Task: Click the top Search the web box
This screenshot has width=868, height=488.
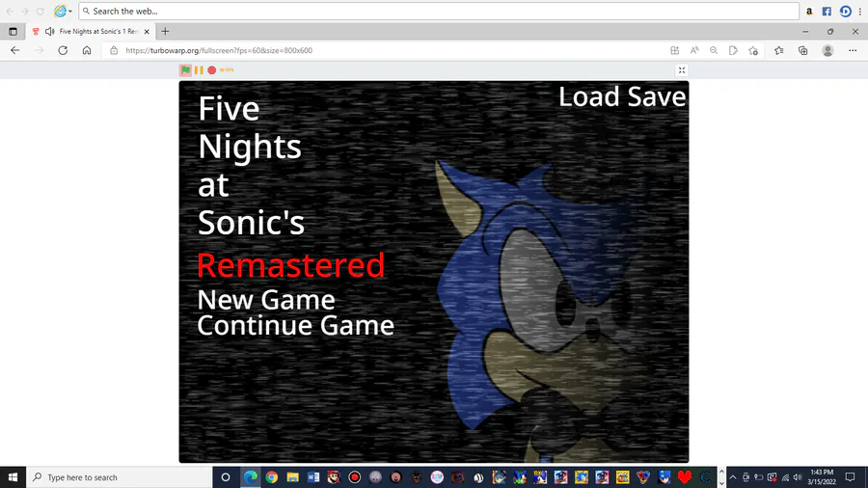Action: pos(439,11)
